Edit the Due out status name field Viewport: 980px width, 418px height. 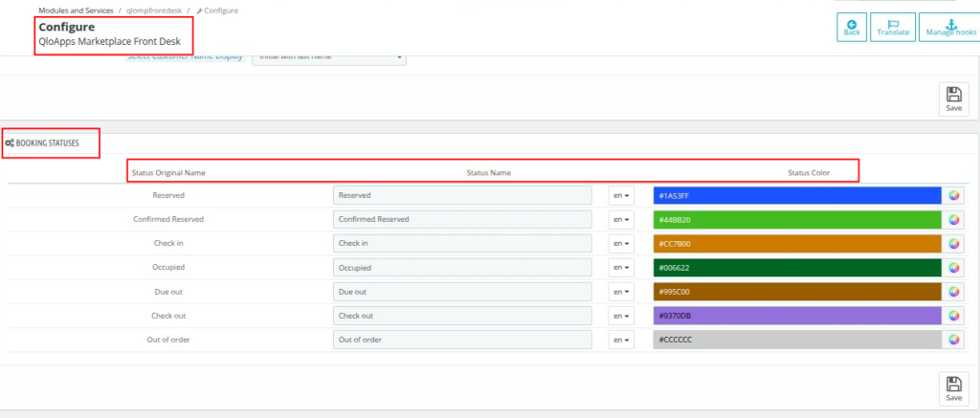pyautogui.click(x=462, y=292)
